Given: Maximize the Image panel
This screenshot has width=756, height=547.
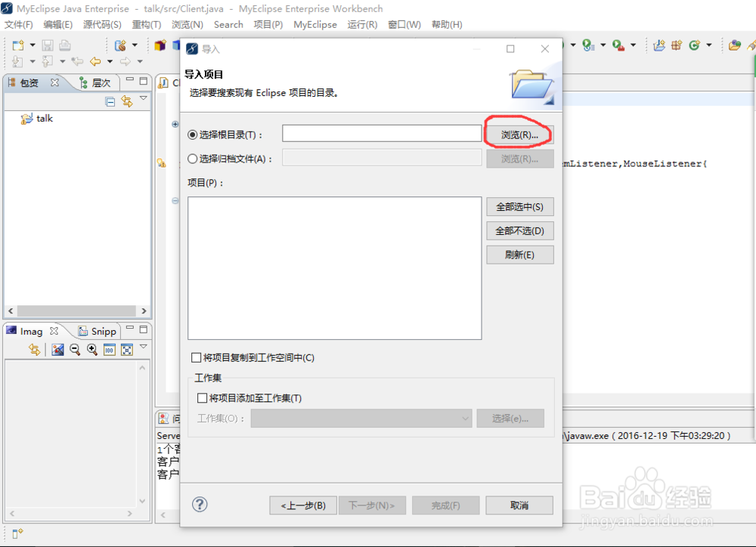Looking at the screenshot, I should tap(143, 329).
